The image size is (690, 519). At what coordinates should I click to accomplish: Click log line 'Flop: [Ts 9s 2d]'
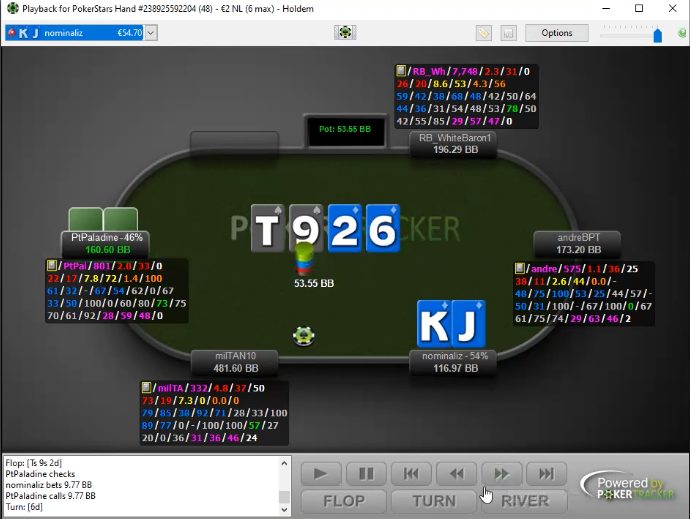(x=33, y=463)
